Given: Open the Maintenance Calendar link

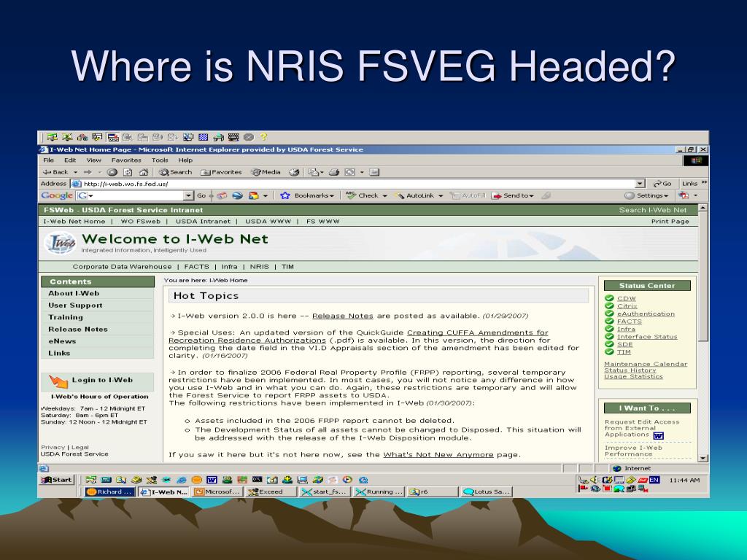Looking at the screenshot, I should point(646,365).
